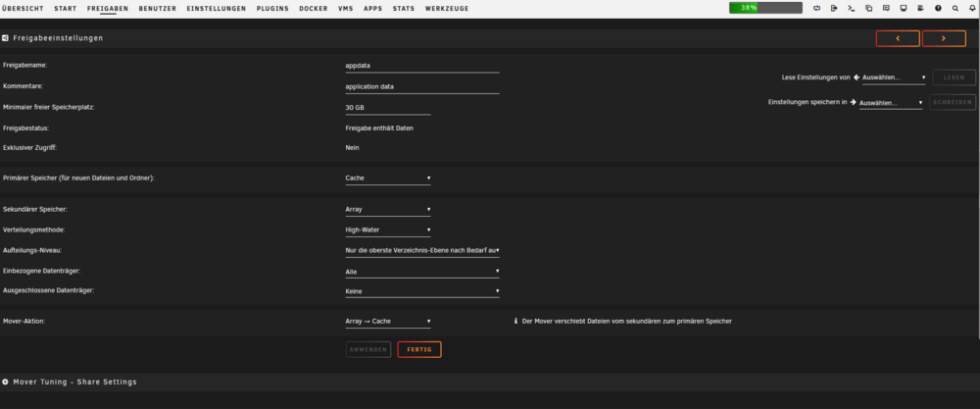This screenshot has height=409, width=980.
Task: Click the Freigabename field containing appdata
Action: 422,65
